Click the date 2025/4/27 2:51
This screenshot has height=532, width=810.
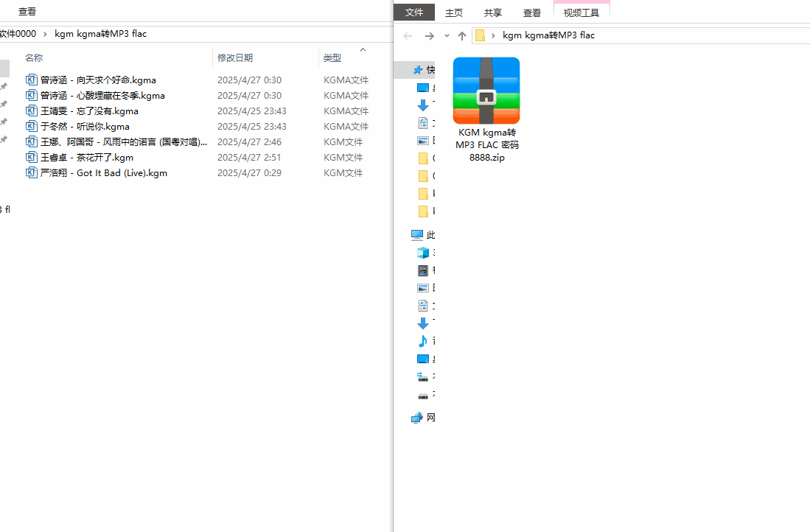click(x=250, y=158)
